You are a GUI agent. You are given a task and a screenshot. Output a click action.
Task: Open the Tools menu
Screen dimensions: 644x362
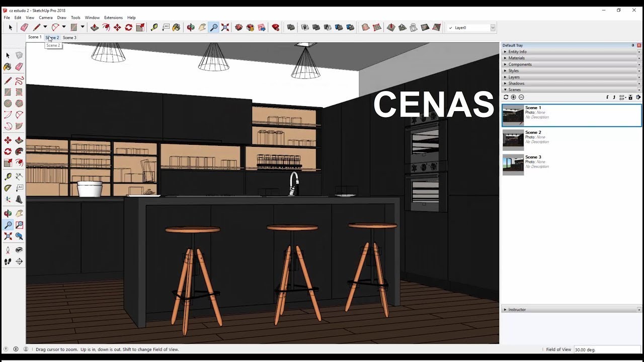tap(75, 18)
